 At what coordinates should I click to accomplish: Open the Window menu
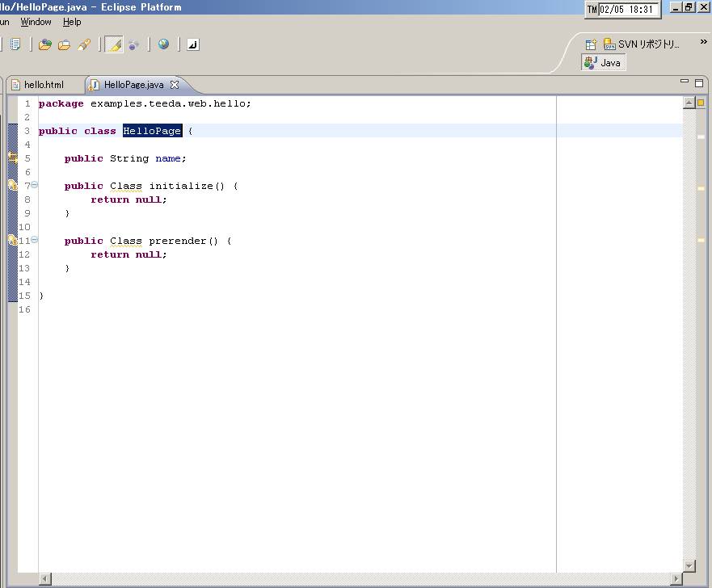tap(36, 22)
